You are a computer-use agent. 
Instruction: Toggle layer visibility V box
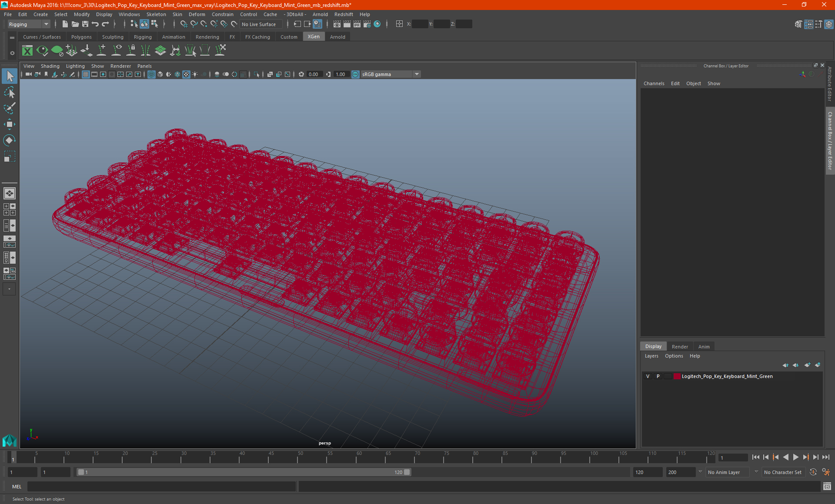tap(648, 376)
